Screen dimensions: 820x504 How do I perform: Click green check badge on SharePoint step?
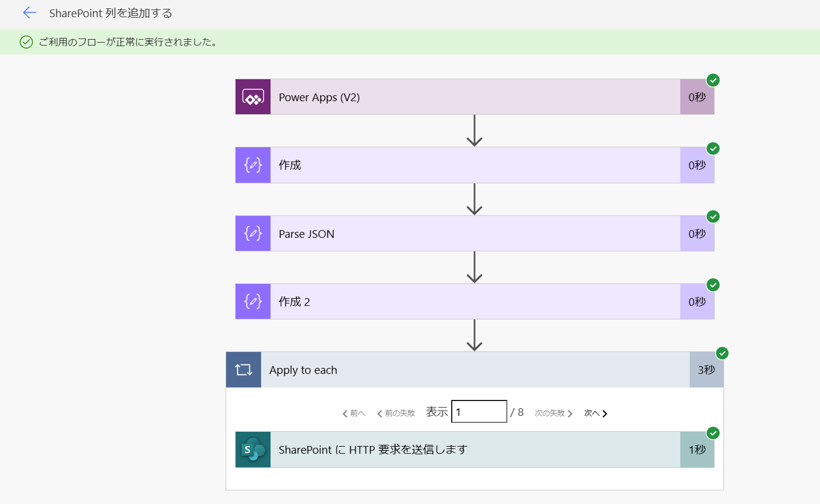pos(713,433)
